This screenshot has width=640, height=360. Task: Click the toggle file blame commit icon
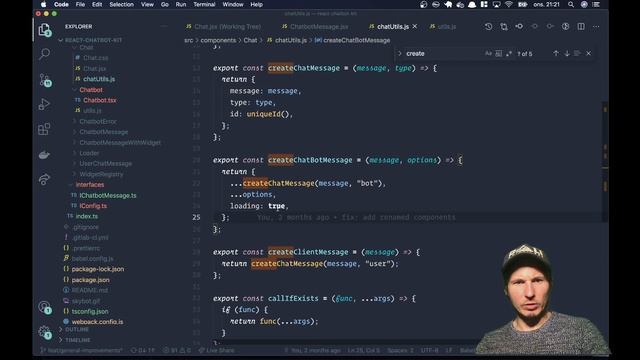coord(519,27)
